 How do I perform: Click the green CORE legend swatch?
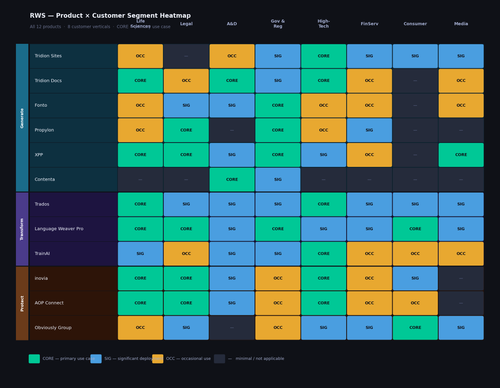tap(34, 359)
